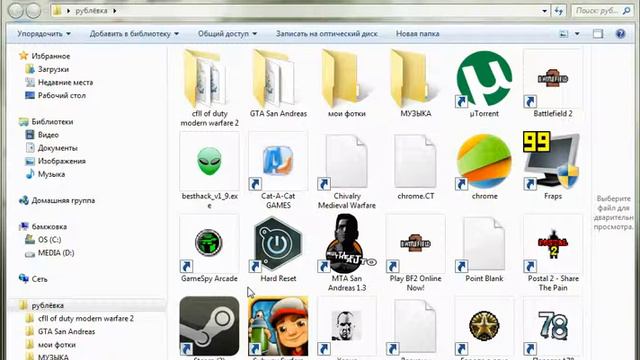Go back with the navigation arrow
Image resolution: width=640 pixels, height=360 pixels.
[x=16, y=11]
